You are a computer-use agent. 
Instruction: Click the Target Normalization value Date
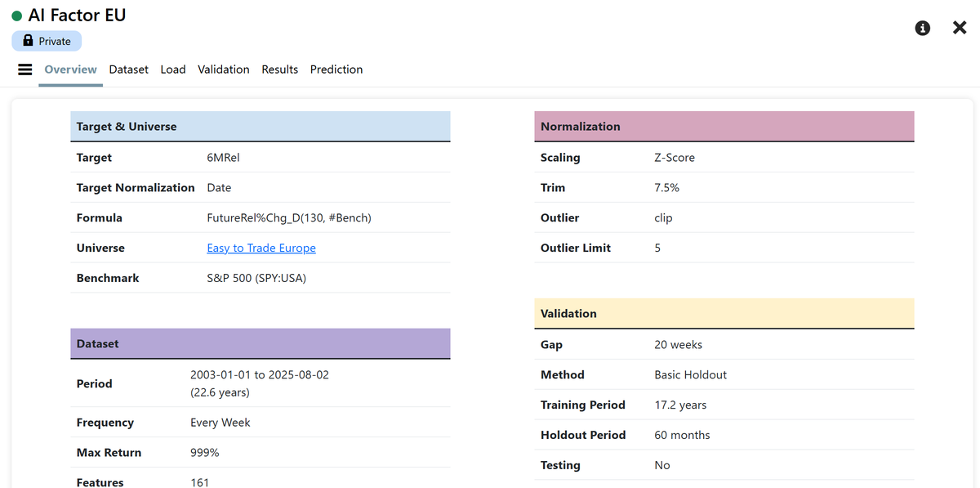(219, 188)
